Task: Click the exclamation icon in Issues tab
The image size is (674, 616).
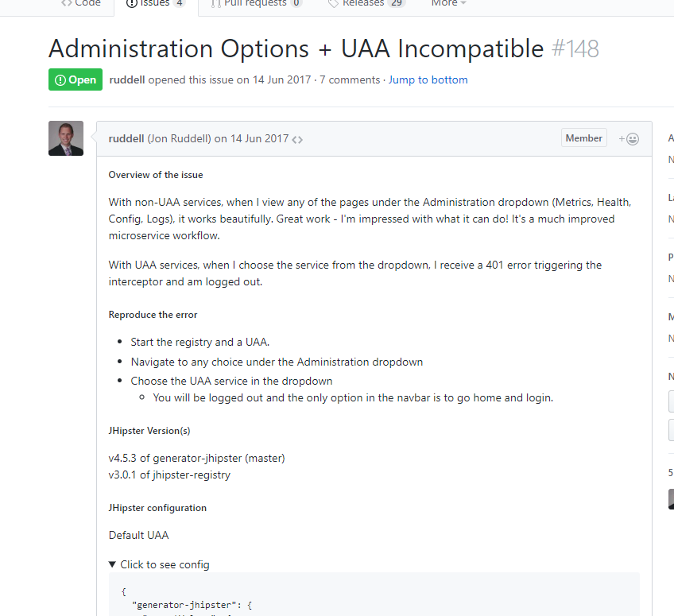Action: (132, 3)
